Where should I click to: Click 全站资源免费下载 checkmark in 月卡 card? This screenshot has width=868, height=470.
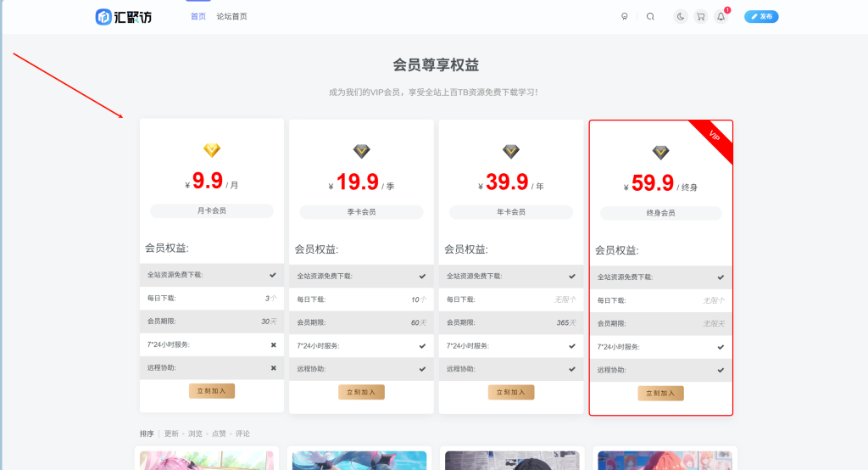[273, 275]
